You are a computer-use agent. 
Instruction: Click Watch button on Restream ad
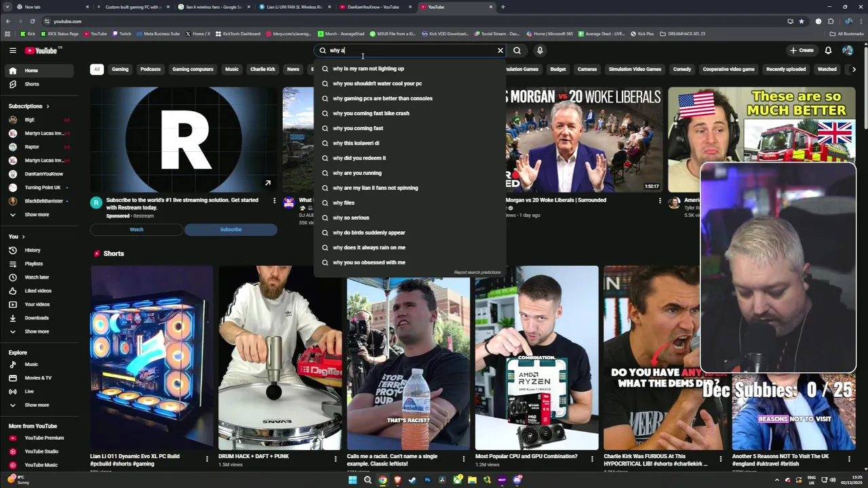click(x=136, y=230)
